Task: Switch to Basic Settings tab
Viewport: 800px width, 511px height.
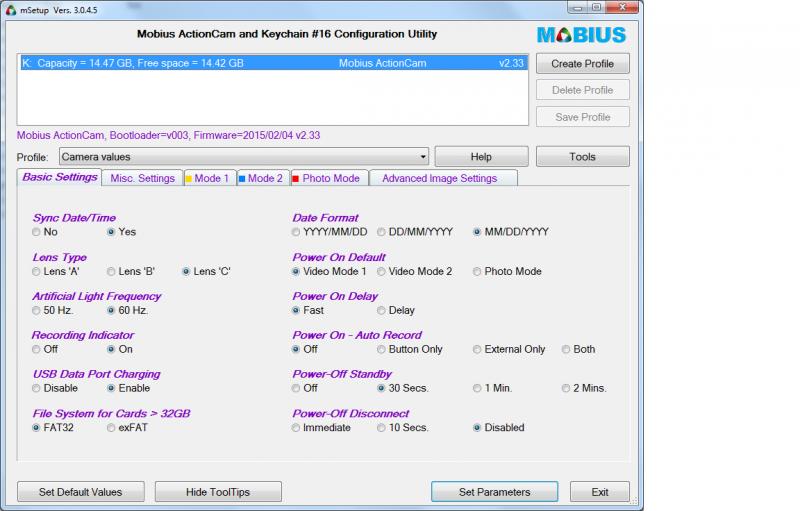Action: 60,177
